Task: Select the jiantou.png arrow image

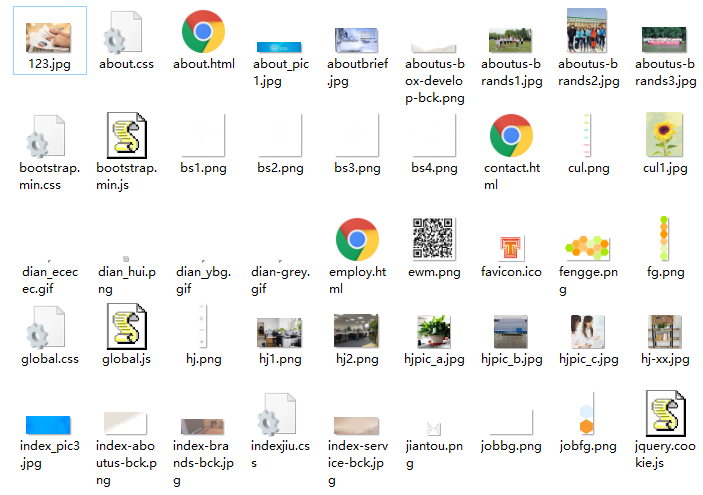Action: tap(434, 429)
